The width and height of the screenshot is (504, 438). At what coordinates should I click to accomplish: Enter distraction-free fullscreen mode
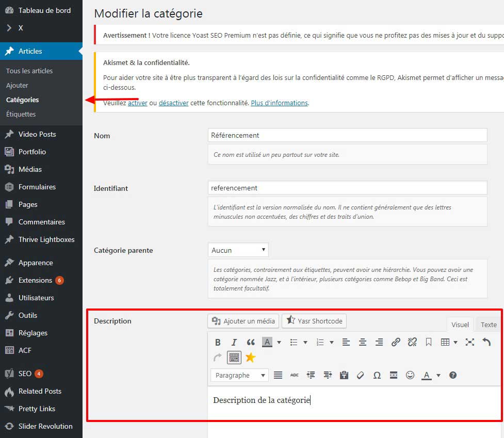(470, 342)
